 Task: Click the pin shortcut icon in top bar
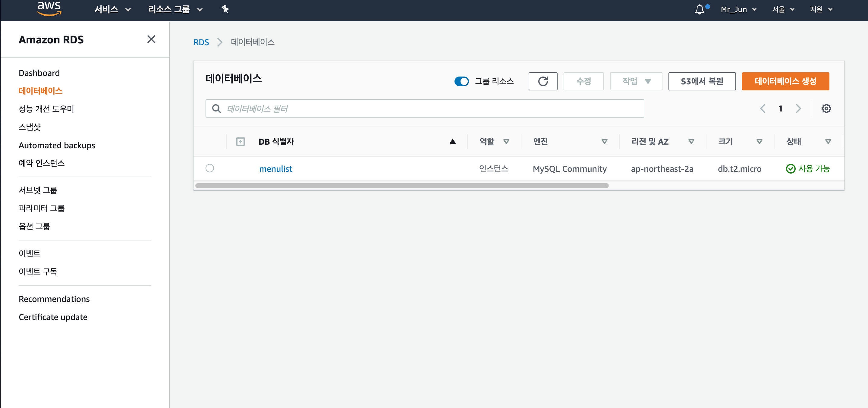pyautogui.click(x=225, y=9)
